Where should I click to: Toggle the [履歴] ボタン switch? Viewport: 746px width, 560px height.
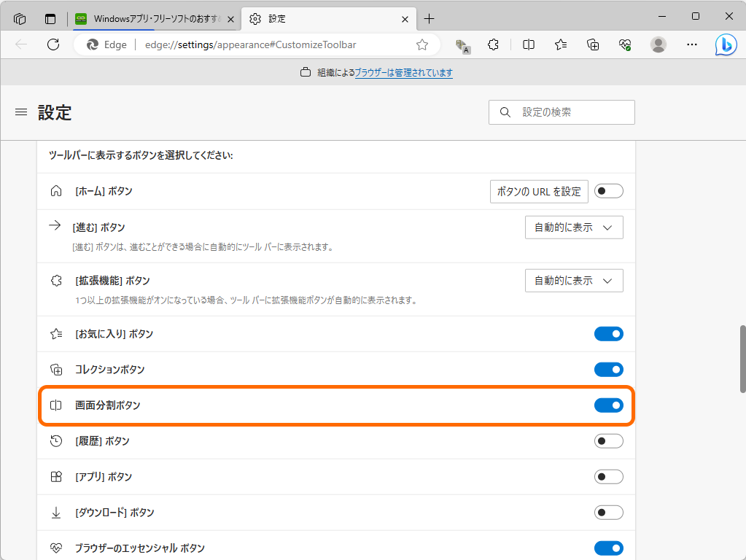[608, 441]
